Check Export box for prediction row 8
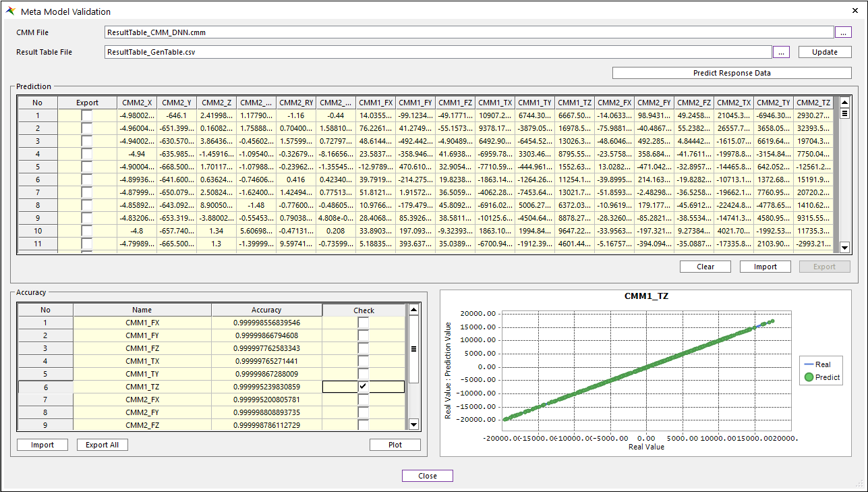The width and height of the screenshot is (868, 492). [x=87, y=205]
